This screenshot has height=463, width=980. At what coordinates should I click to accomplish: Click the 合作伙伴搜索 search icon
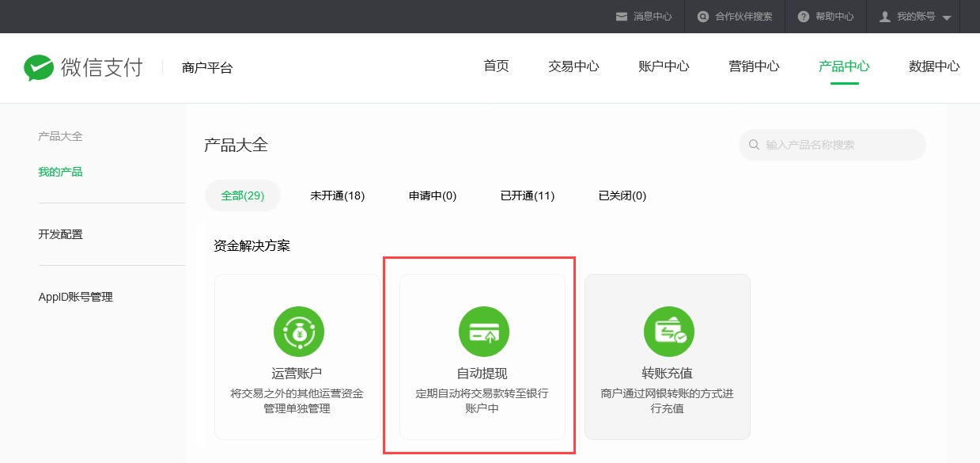(x=703, y=17)
